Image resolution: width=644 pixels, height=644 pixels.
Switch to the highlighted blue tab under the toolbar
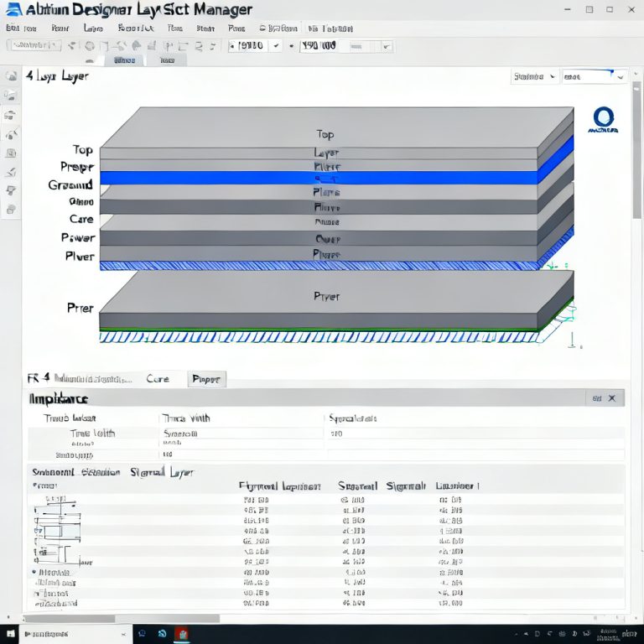pos(124,60)
